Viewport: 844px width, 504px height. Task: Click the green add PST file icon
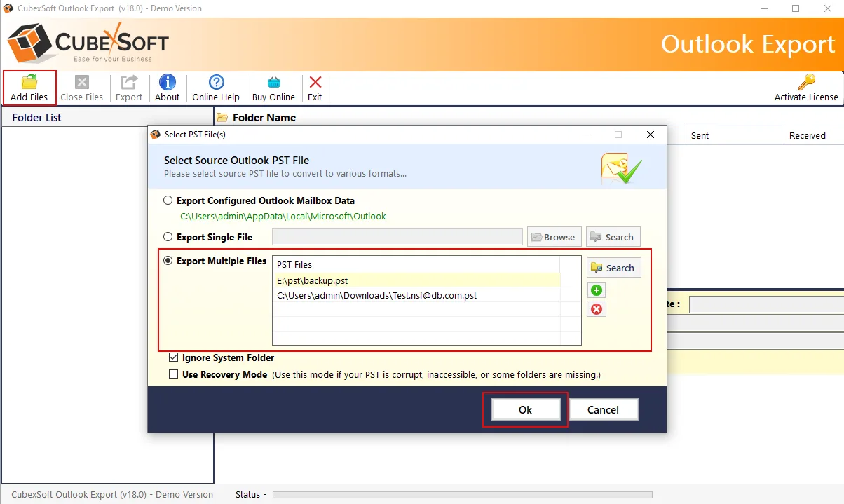click(597, 290)
